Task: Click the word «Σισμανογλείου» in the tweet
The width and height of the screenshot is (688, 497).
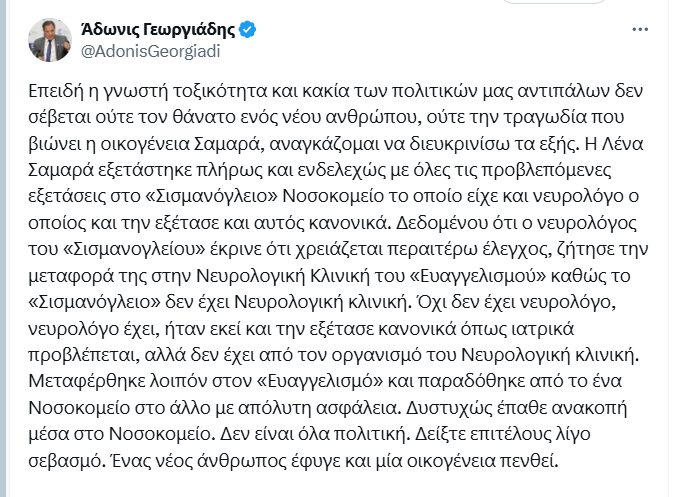Action: 134,249
